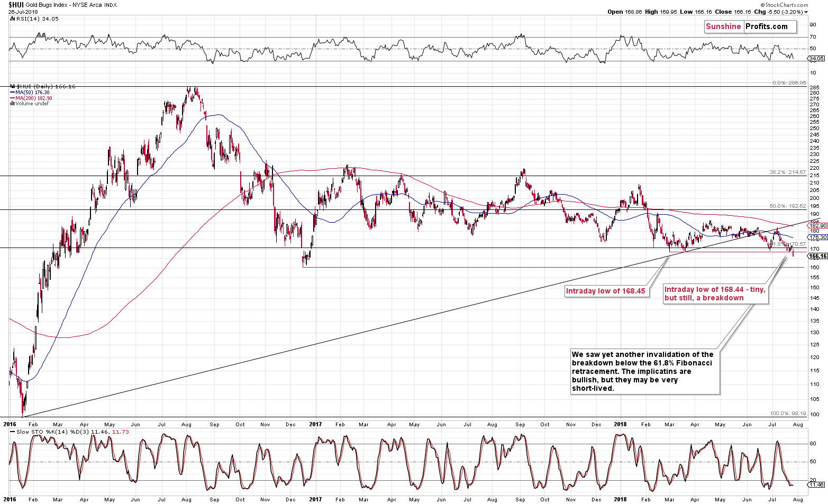Click the 'Close 166.16' value
The width and height of the screenshot is (828, 504).
click(734, 12)
